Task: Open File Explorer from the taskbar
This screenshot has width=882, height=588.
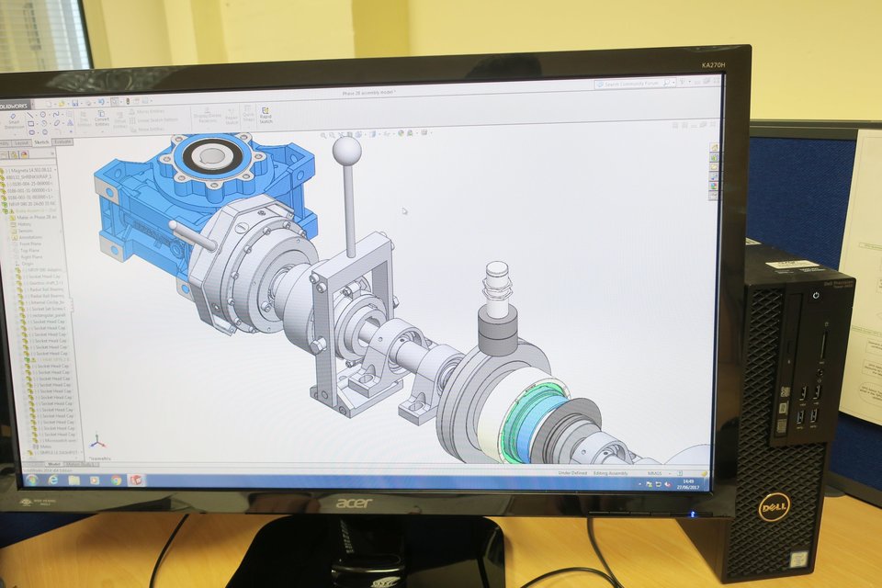Action: click(73, 479)
